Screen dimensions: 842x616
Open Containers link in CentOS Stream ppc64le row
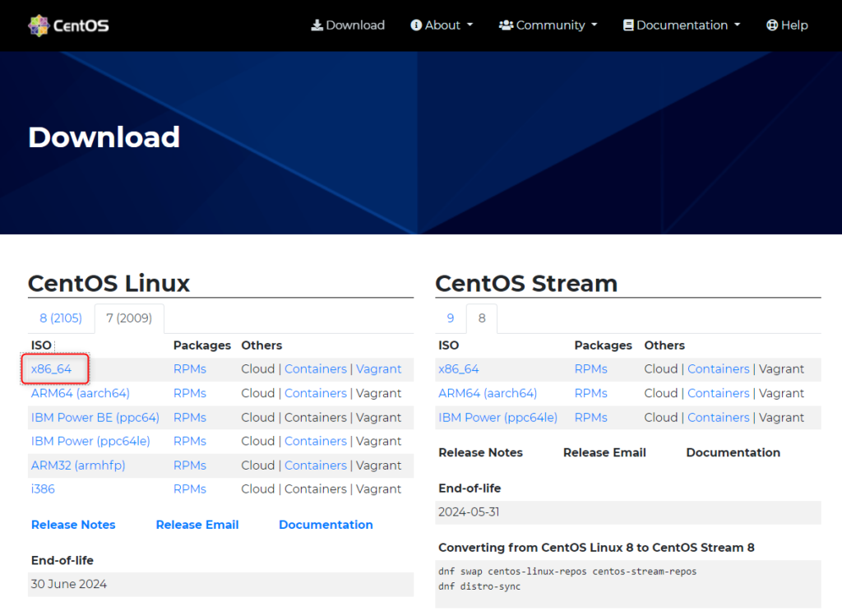coord(719,417)
